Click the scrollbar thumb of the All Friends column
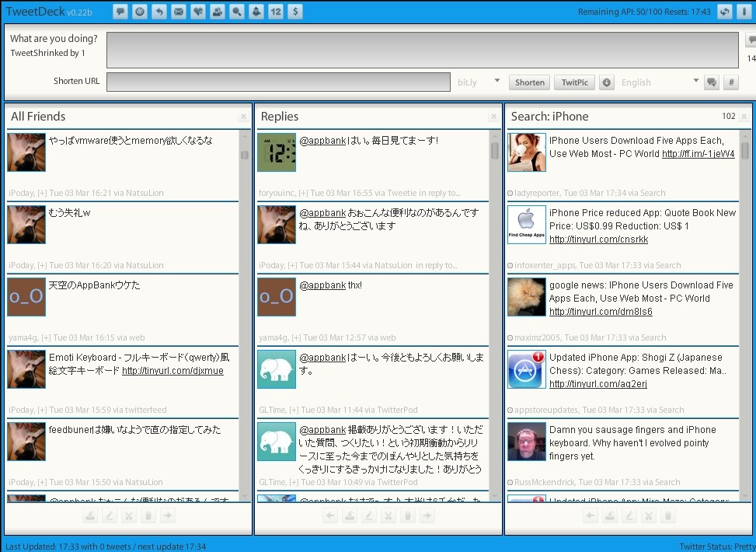Screen dimensions: 756x552 click(x=245, y=155)
